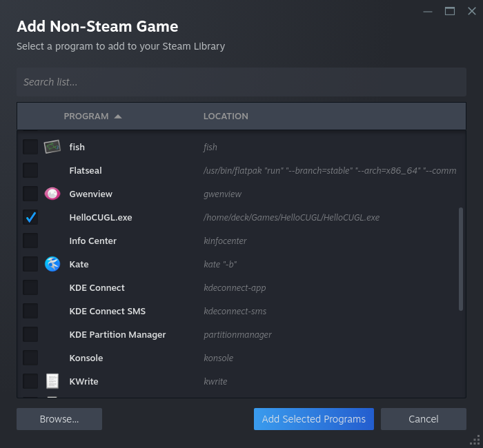Toggle sort arrow next to PROGRAM header
The width and height of the screenshot is (483, 448).
(x=118, y=116)
